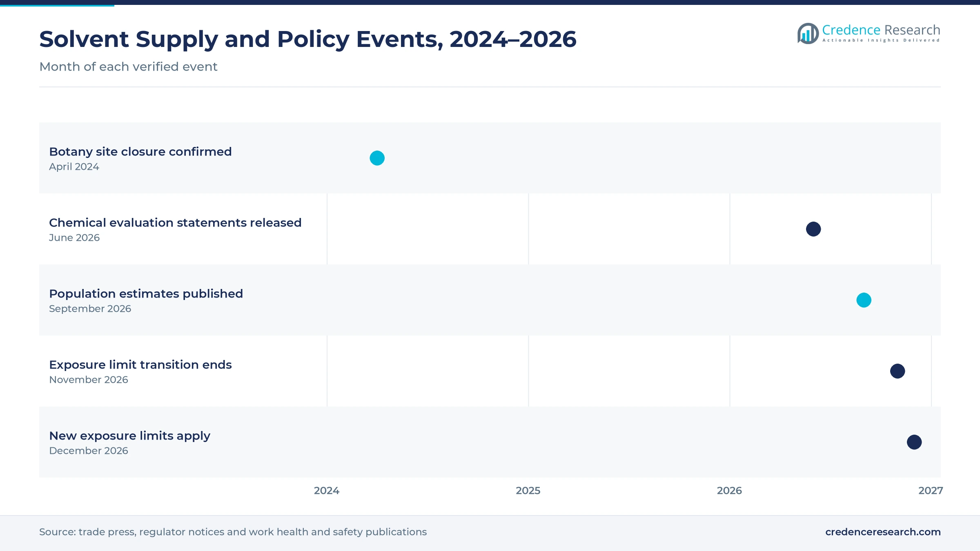Click the 2024 axis label
Screen dimensions: 980x551
[327, 491]
